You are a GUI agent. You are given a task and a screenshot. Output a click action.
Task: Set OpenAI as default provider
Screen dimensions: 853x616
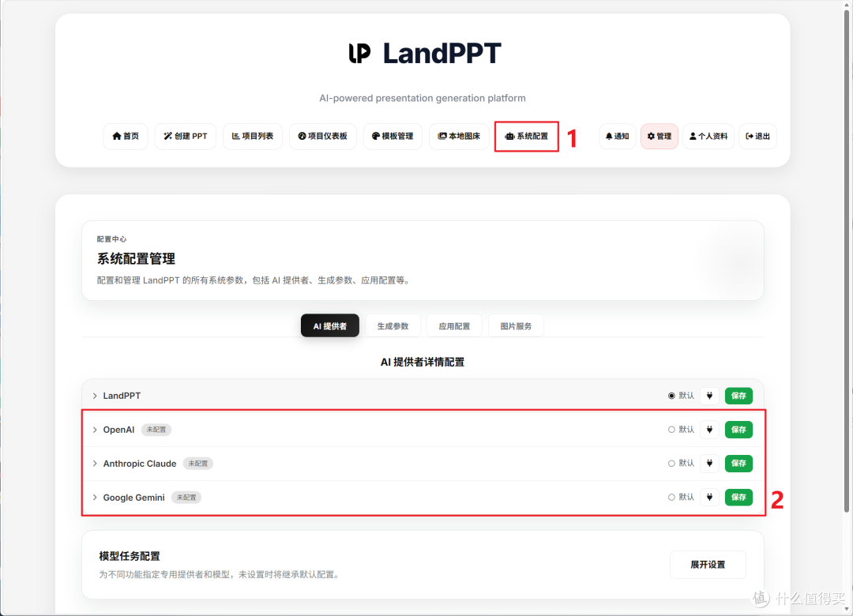(x=671, y=430)
